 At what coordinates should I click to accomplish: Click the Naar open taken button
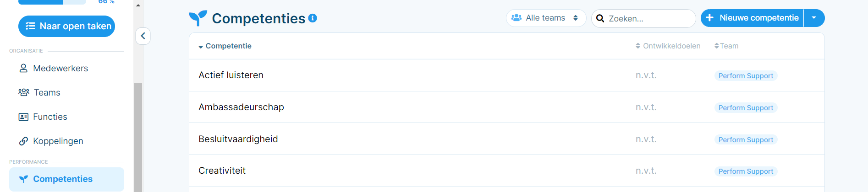(x=66, y=26)
